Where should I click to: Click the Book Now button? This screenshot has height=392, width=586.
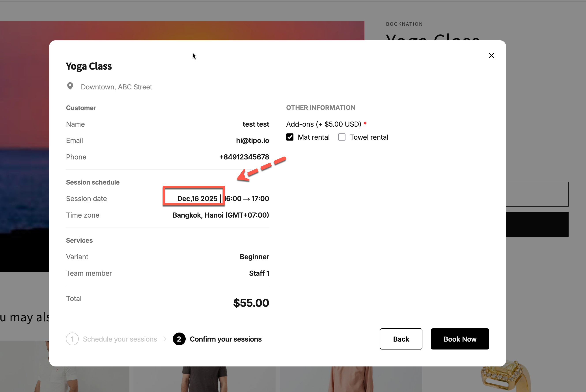(460, 339)
